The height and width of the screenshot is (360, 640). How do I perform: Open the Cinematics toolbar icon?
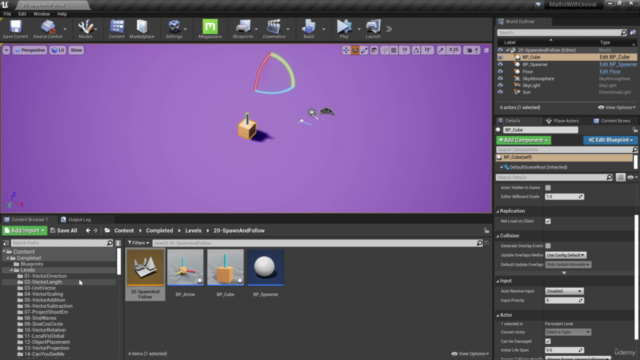tap(274, 29)
